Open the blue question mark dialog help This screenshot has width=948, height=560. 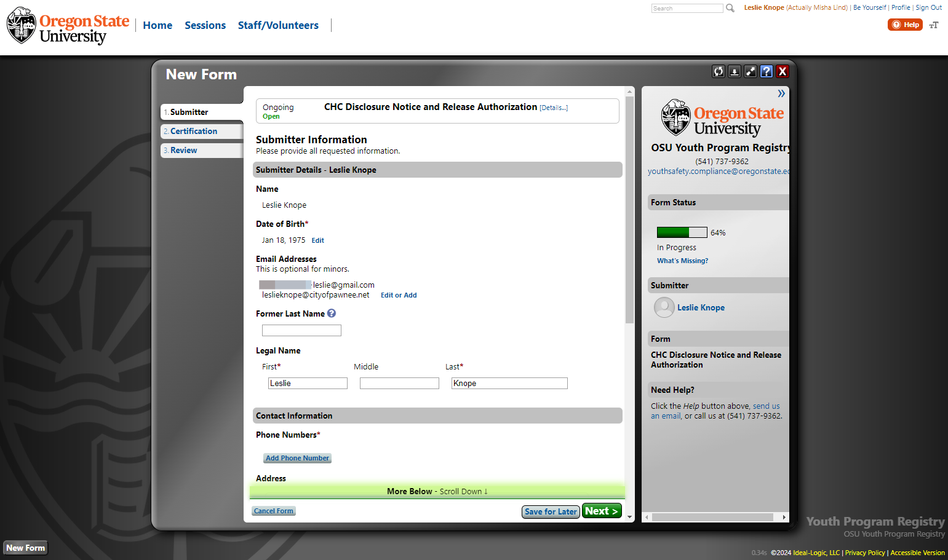click(767, 71)
